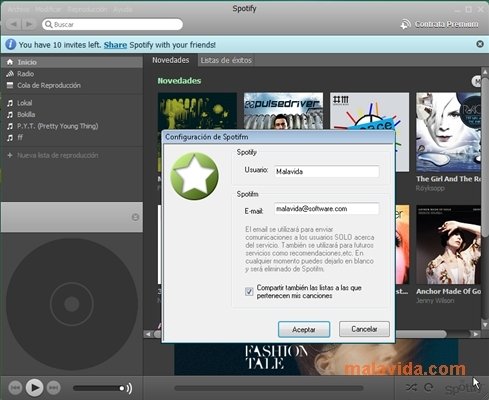
Task: Toggle the repeat icon
Action: [x=429, y=387]
